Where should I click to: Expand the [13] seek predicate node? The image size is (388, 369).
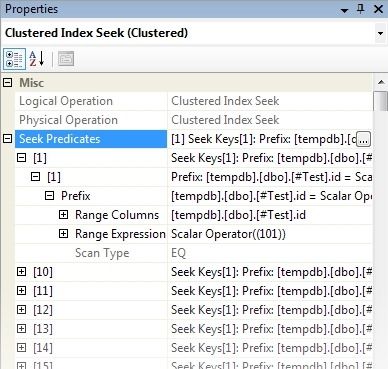(22, 328)
